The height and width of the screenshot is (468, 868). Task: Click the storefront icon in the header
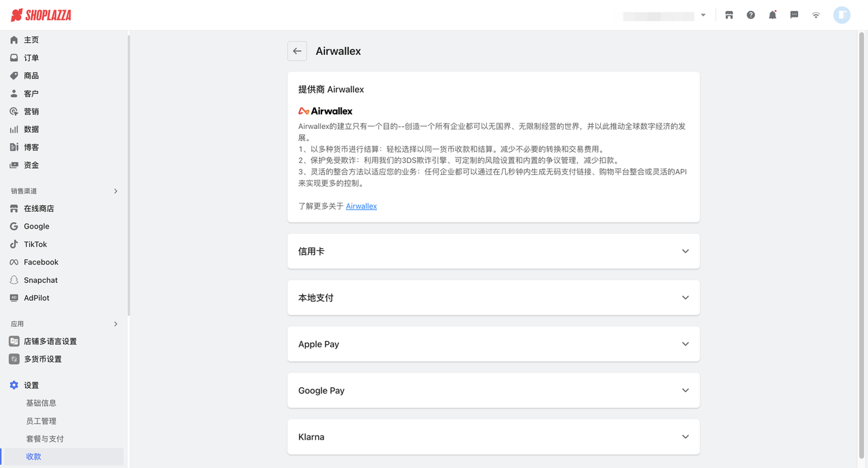click(x=729, y=14)
